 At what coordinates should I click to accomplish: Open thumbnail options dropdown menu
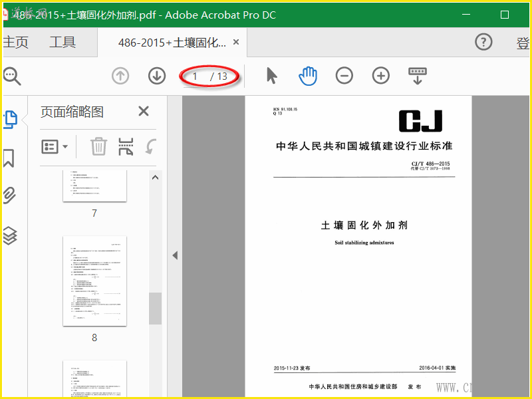(x=55, y=146)
